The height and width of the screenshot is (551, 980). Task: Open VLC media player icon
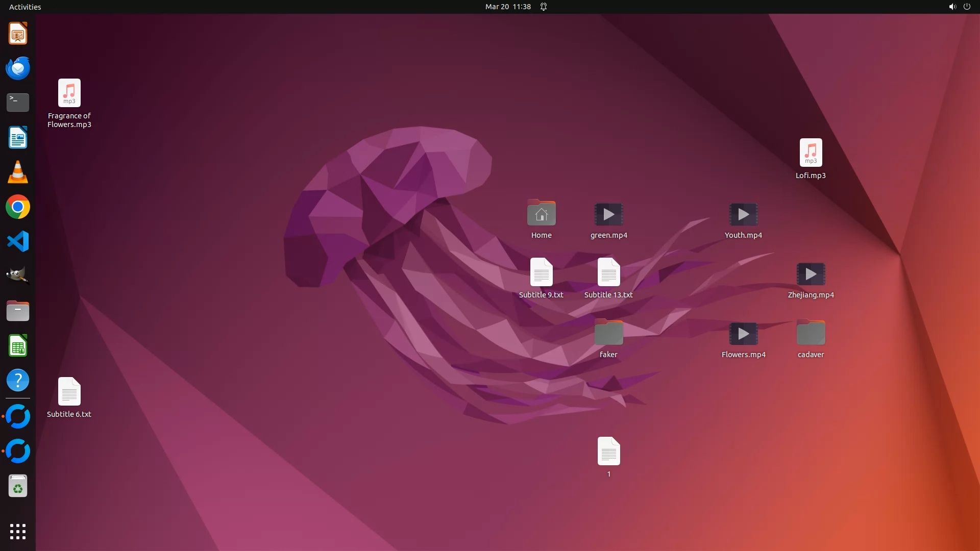click(18, 172)
